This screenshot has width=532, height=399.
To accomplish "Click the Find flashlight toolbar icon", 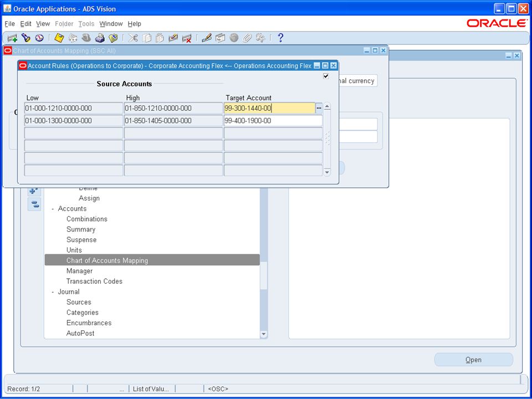I will pyautogui.click(x=26, y=38).
